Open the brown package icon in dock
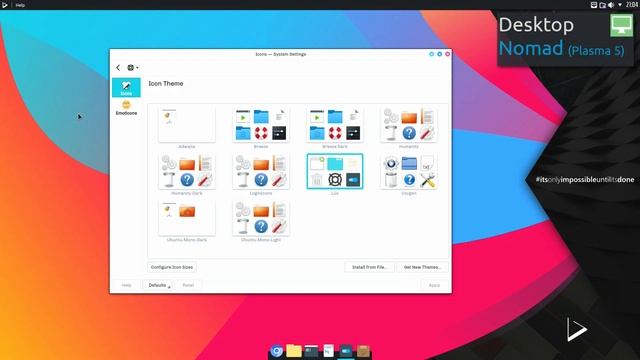The height and width of the screenshot is (360, 640). [363, 351]
